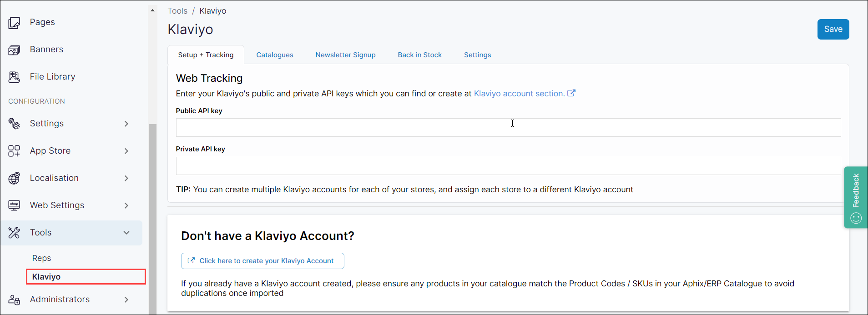This screenshot has height=315, width=868.
Task: Click the Administrators lock-user icon
Action: tap(14, 300)
